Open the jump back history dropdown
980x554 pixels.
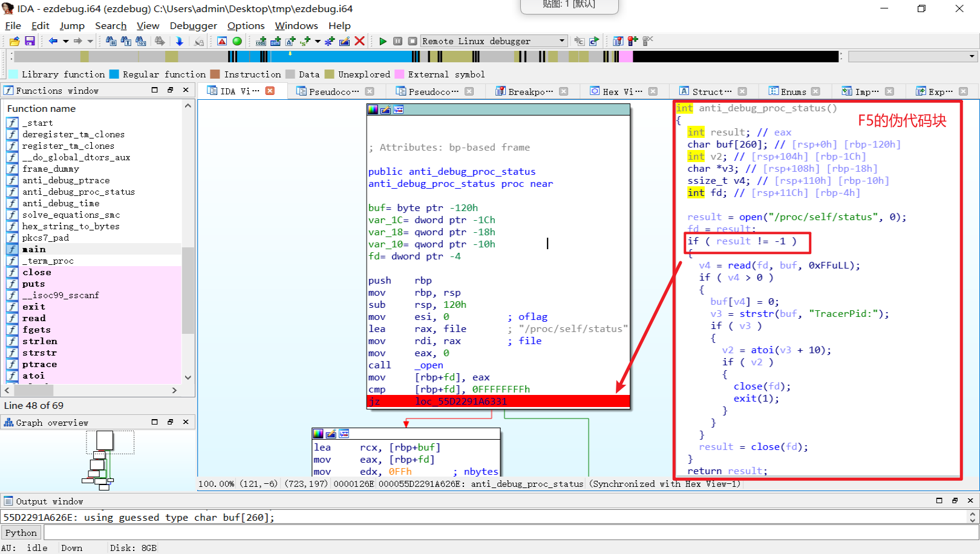pyautogui.click(x=65, y=41)
